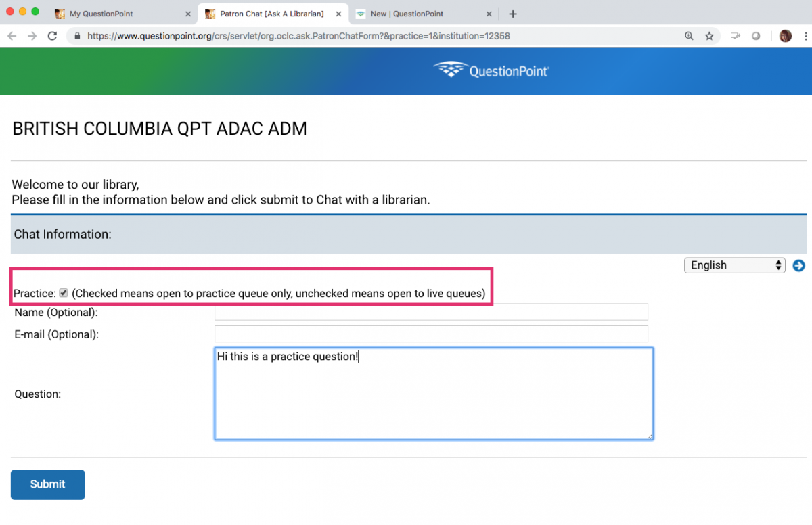
Task: Reload the page with the refresh icon
Action: pyautogui.click(x=52, y=36)
